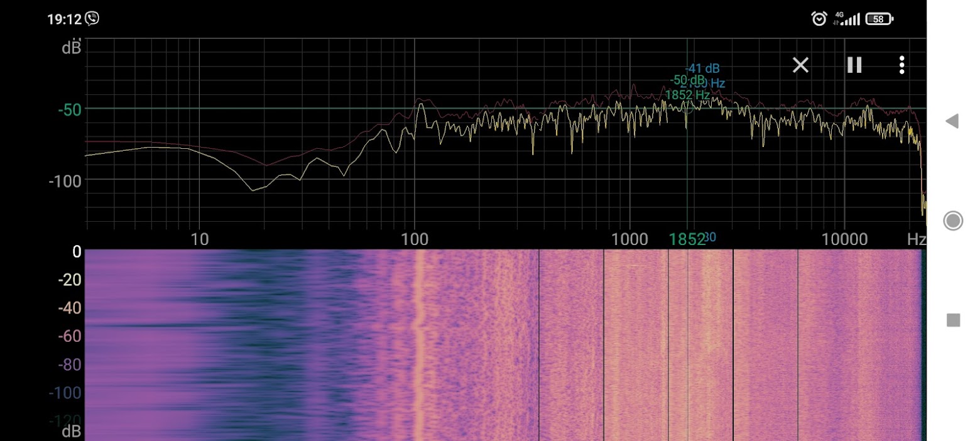Tap the green -50 level label on the dB axis

[70, 109]
